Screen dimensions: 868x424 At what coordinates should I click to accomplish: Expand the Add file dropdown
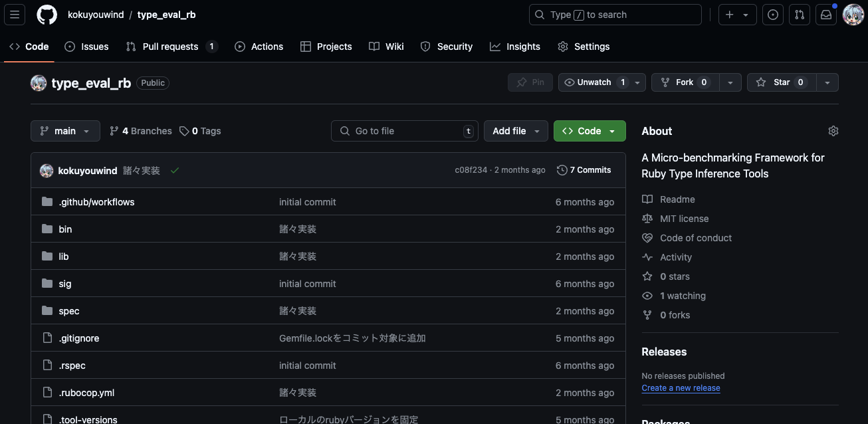[x=516, y=131]
